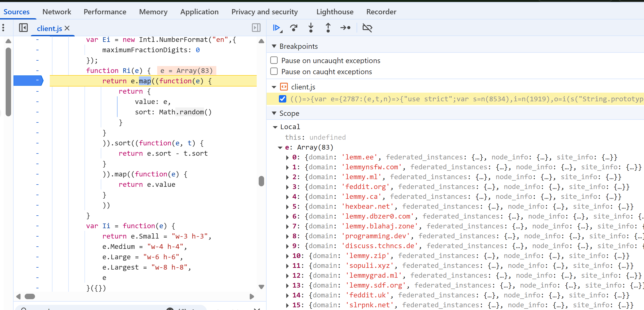Collapse the client.js breakpoint group

tap(274, 87)
